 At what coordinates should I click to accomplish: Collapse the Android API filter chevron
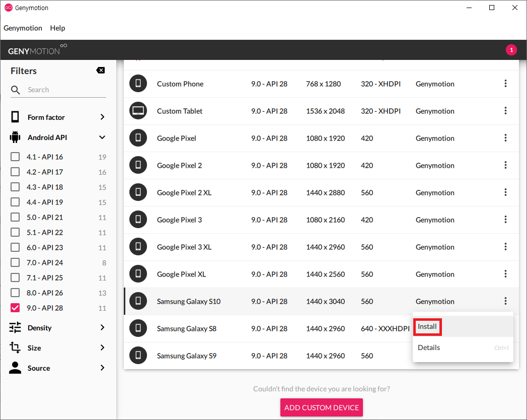[x=102, y=137]
